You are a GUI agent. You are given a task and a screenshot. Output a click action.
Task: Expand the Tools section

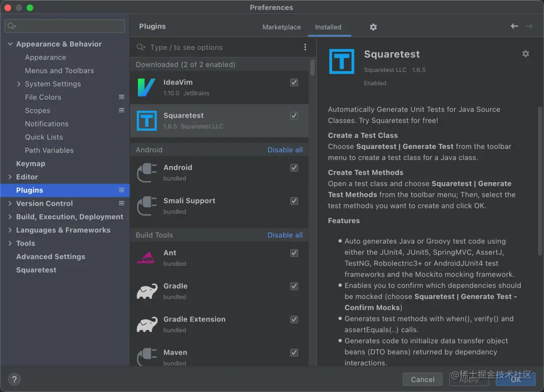10,244
